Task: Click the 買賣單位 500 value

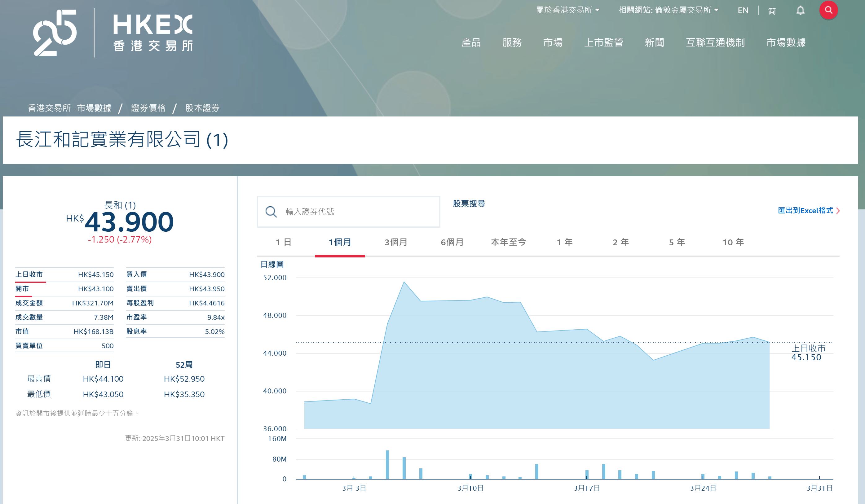Action: pos(108,346)
